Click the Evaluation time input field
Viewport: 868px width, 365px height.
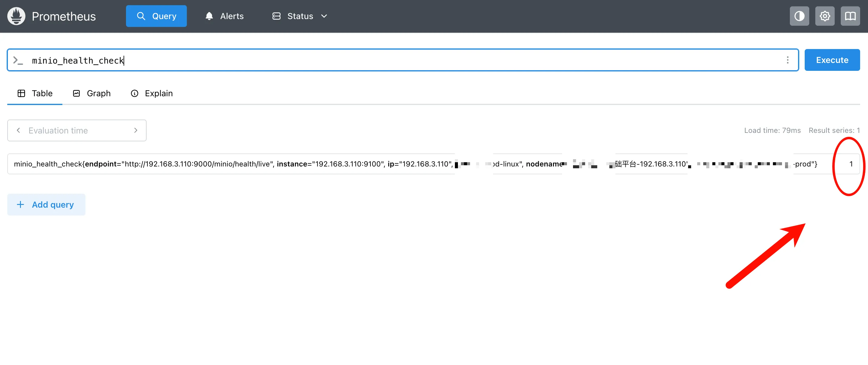(77, 130)
